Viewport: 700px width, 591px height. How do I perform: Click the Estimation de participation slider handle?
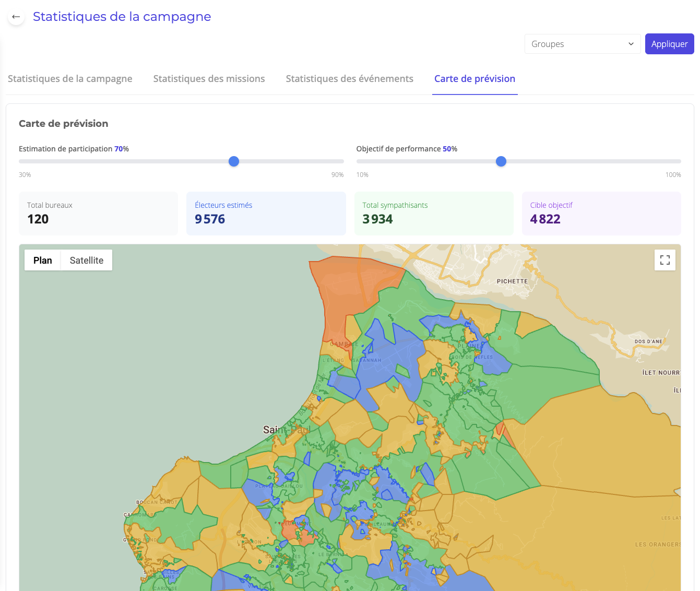tap(233, 161)
